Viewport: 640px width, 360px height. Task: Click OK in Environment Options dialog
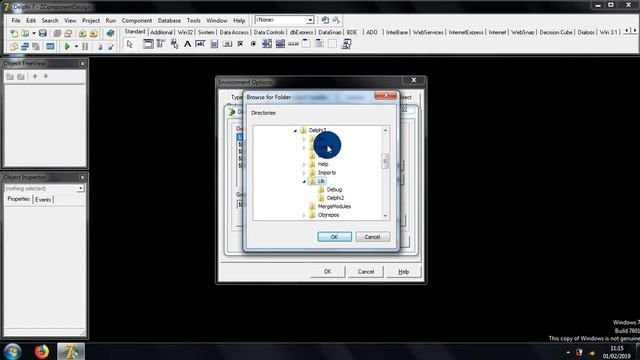coord(327,271)
